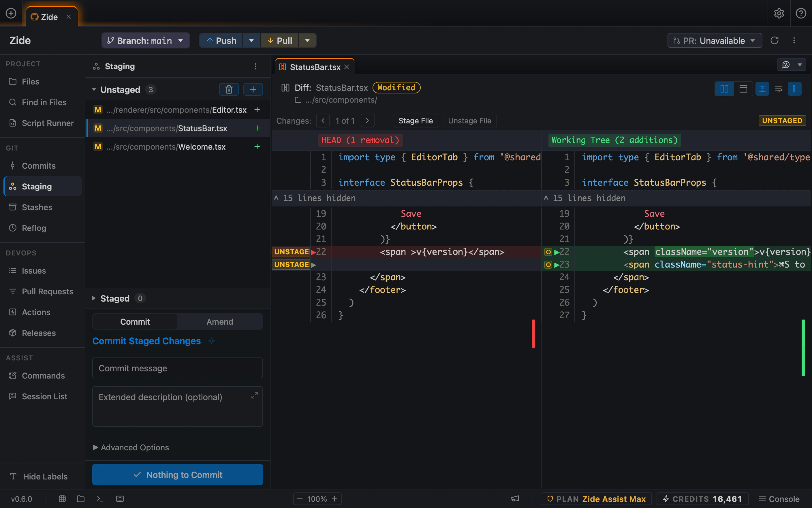The image size is (812, 508).
Task: Open dropdown next to chat review icon
Action: [800, 65]
